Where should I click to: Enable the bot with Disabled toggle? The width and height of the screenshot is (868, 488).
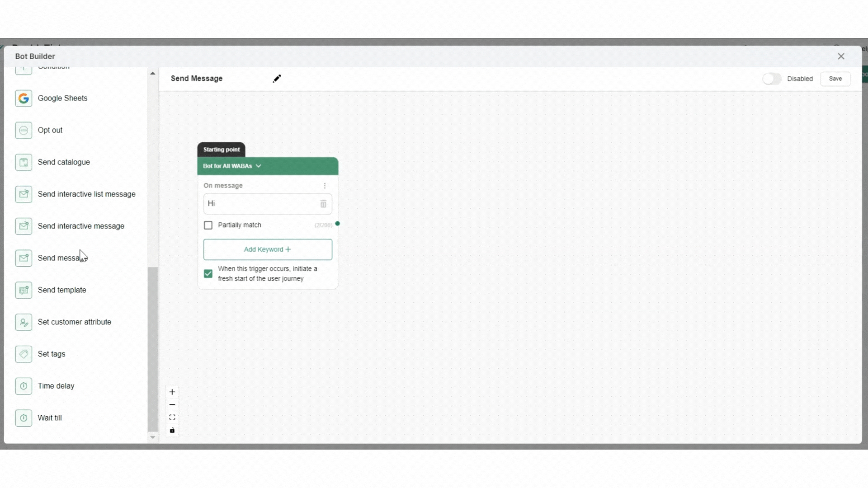(772, 79)
